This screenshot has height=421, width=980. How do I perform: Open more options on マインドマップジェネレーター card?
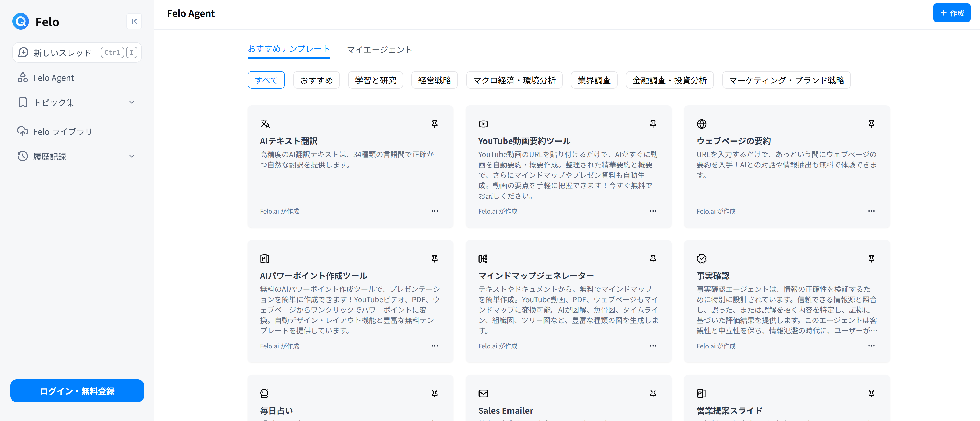(x=653, y=346)
